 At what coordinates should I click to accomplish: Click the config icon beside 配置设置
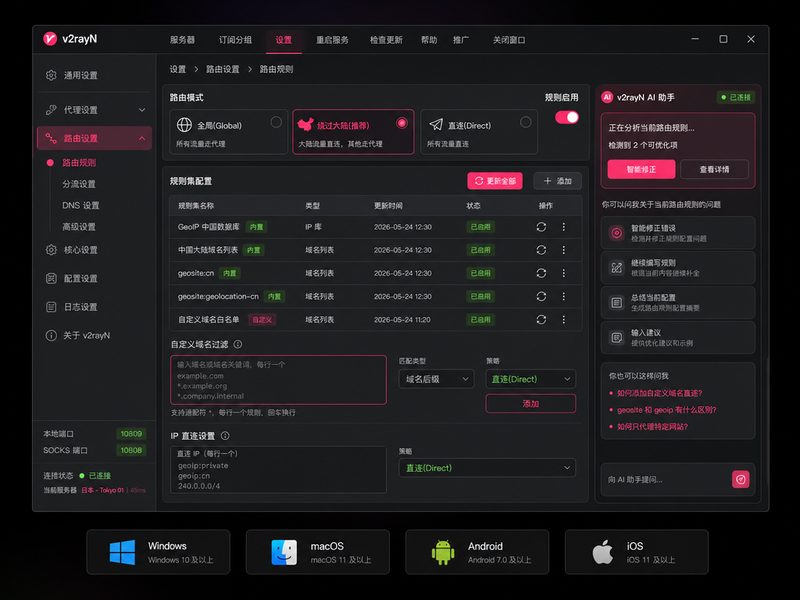coord(51,279)
